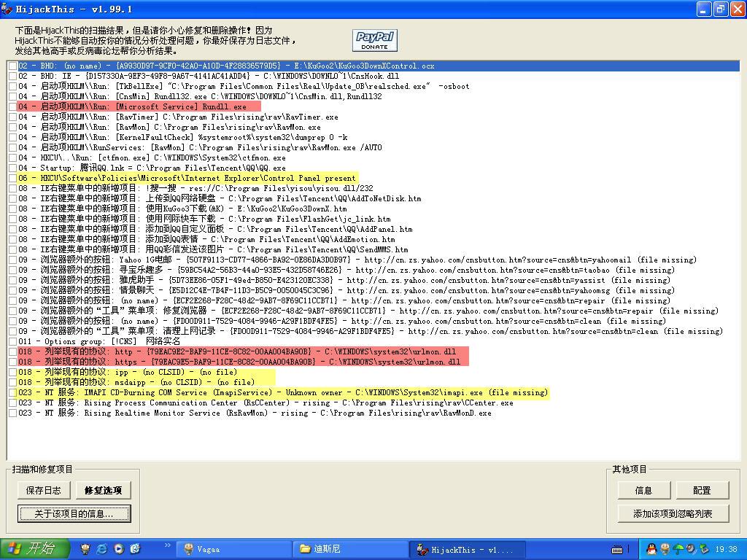
Task: Select the QQ SendMMS.htm row
Action: (x=213, y=249)
